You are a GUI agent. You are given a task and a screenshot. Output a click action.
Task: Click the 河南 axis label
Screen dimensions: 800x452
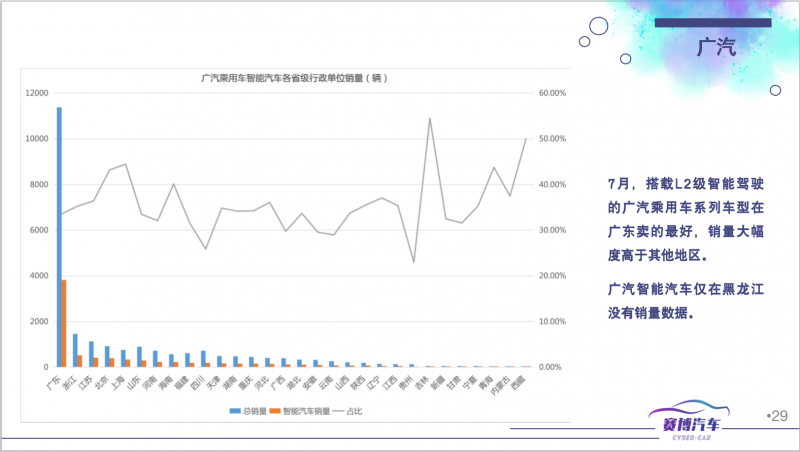(149, 383)
